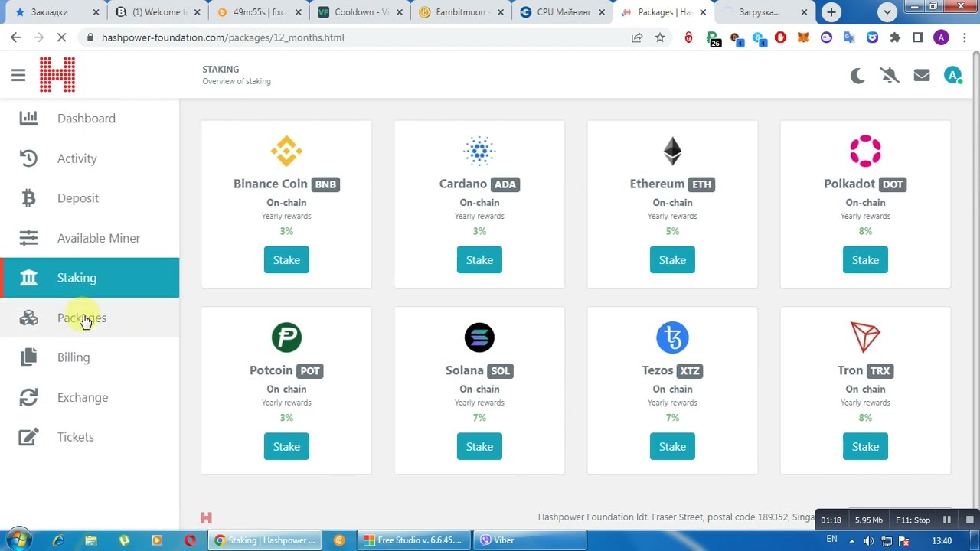Screen dimensions: 980x551
Task: Open the user avatar menu
Action: click(x=953, y=75)
